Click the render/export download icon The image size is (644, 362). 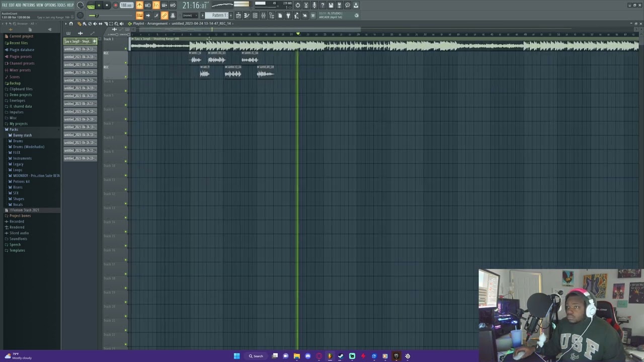coord(356,5)
